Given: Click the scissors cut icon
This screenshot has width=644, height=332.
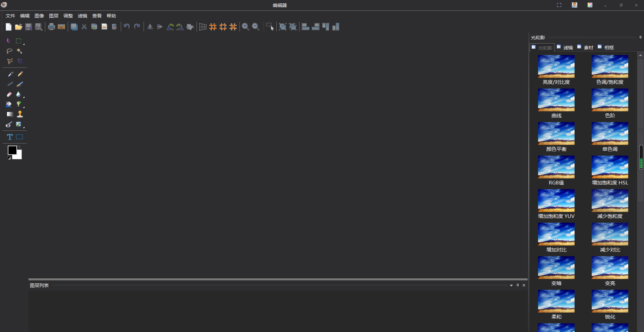Looking at the screenshot, I should point(84,27).
